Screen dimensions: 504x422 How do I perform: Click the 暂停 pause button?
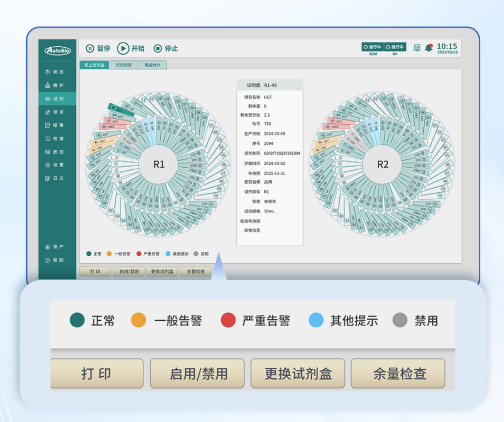coord(98,49)
